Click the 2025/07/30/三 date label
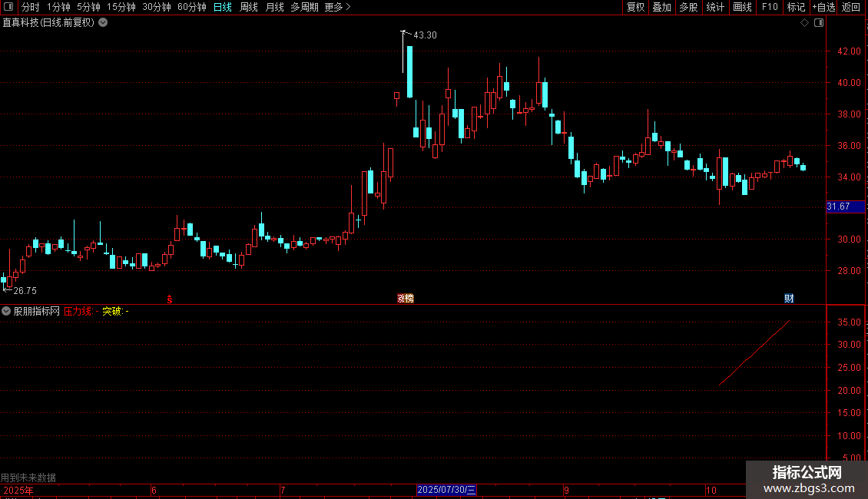 pyautogui.click(x=446, y=490)
